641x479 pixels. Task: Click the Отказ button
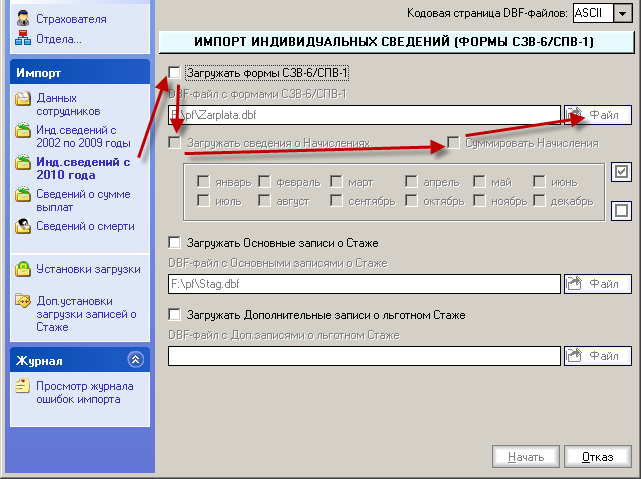point(598,457)
